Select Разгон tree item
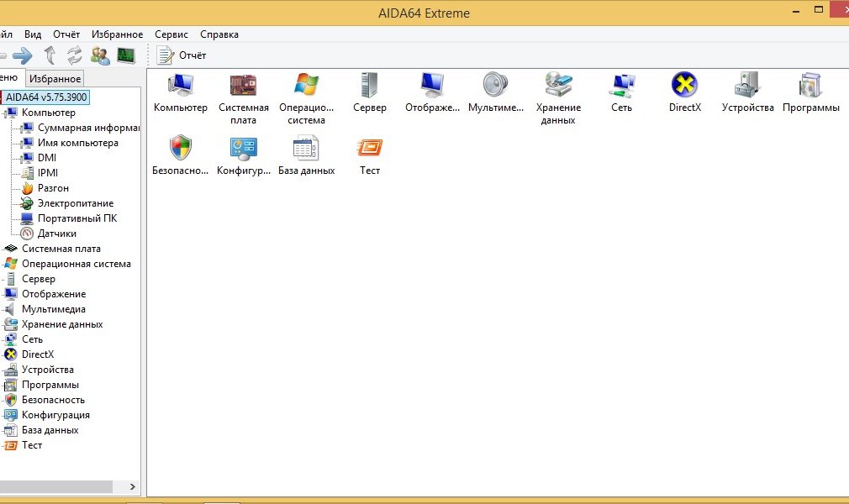 pos(53,188)
